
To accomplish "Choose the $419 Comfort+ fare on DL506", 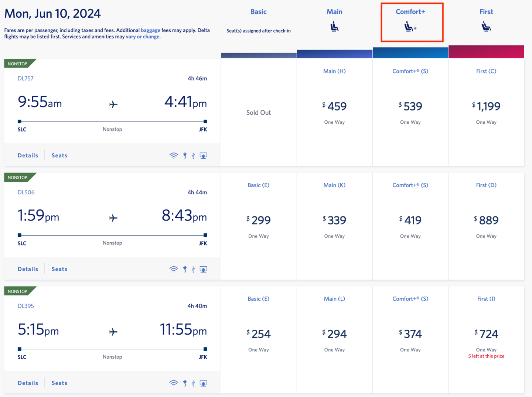I will (410, 220).
